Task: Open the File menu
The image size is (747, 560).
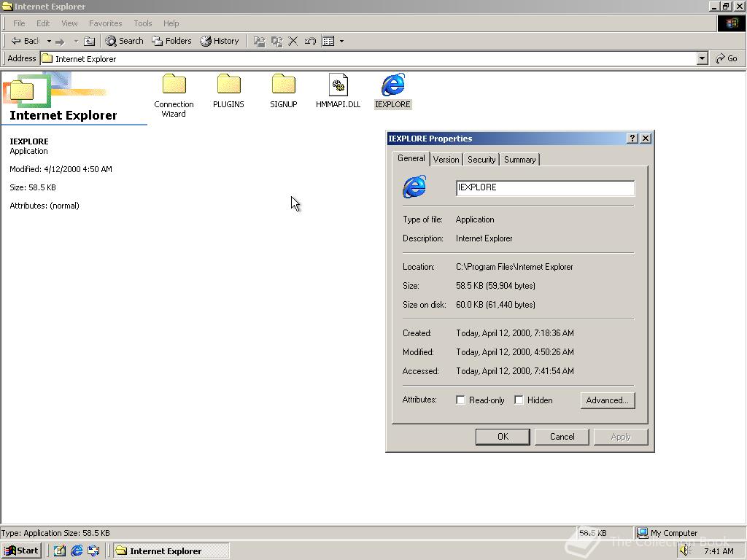Action: click(19, 23)
